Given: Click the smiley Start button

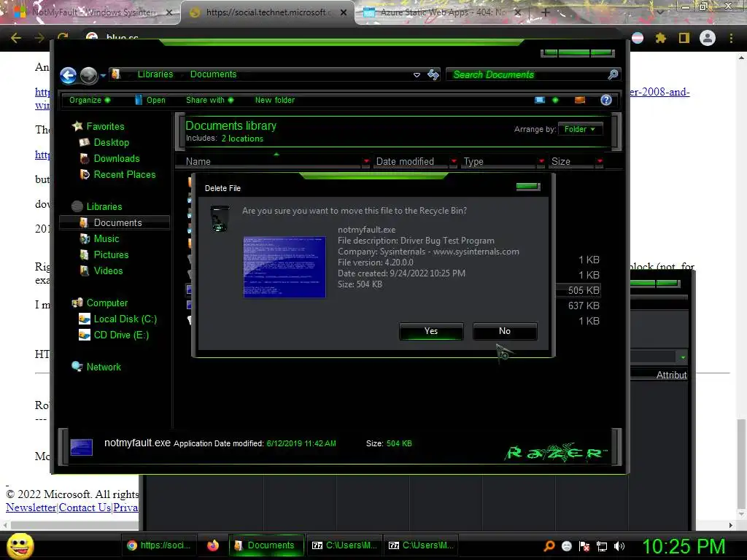Looking at the screenshot, I should coord(20,545).
